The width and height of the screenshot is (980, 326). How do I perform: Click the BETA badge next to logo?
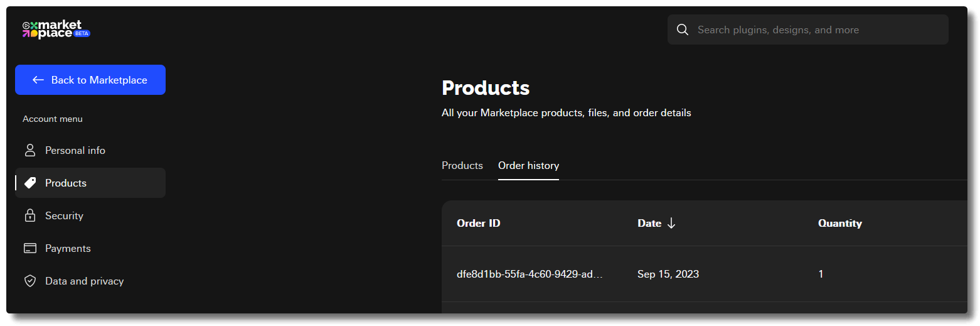(x=82, y=34)
